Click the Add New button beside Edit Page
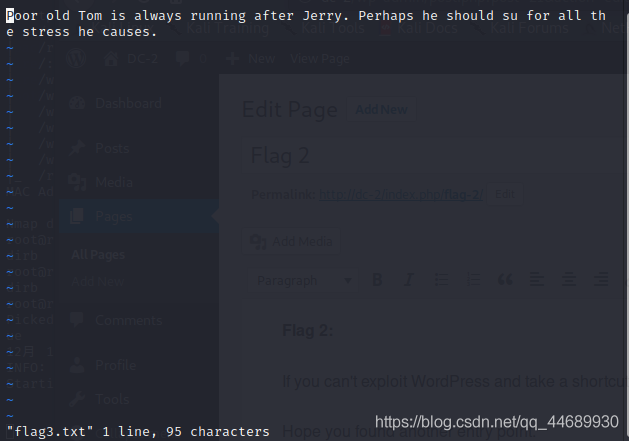The image size is (629, 441). [x=381, y=110]
